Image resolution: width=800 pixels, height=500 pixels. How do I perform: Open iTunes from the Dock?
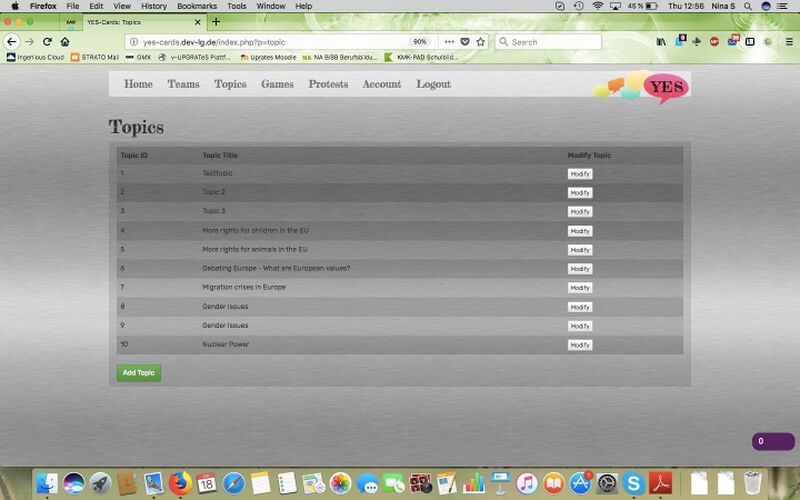pyautogui.click(x=527, y=483)
